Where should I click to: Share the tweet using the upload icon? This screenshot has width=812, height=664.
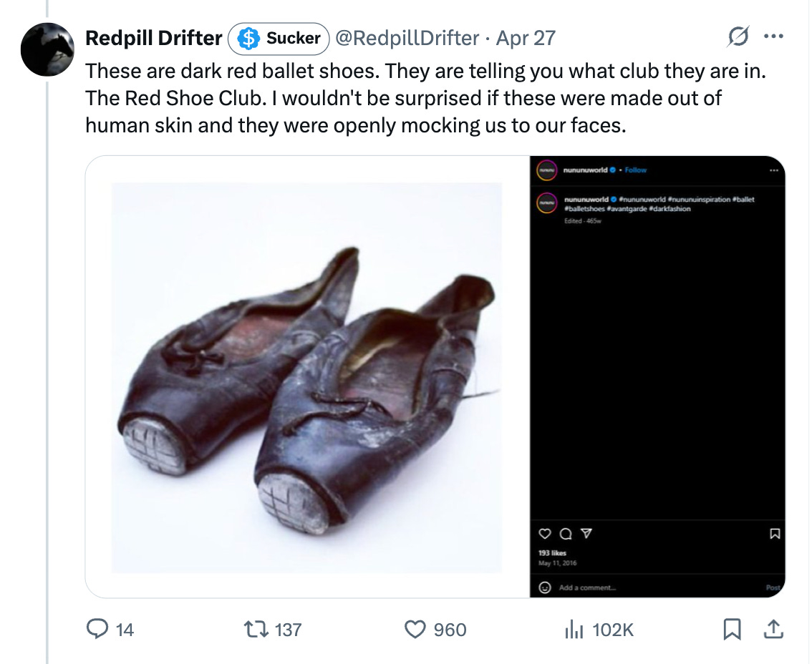pyautogui.click(x=773, y=630)
